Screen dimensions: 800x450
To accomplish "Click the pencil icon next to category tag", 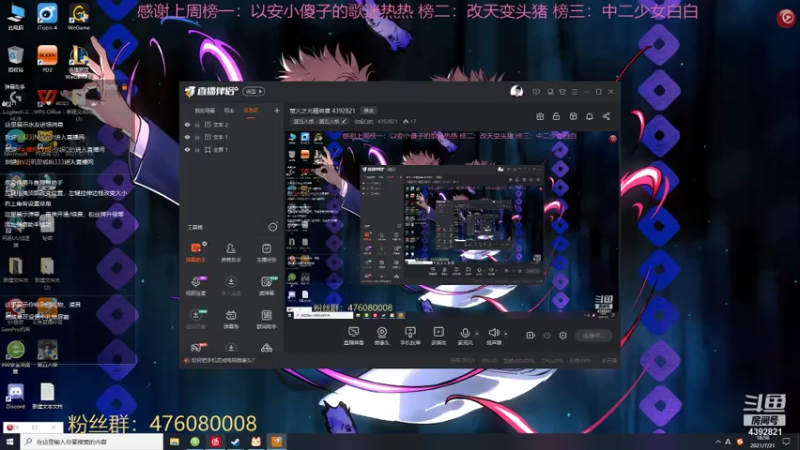I will coord(344,121).
